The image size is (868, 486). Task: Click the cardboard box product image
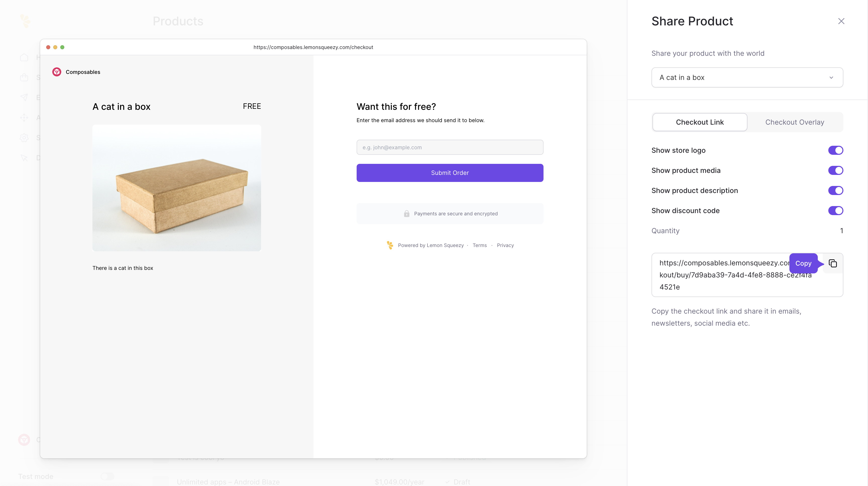pos(177,188)
